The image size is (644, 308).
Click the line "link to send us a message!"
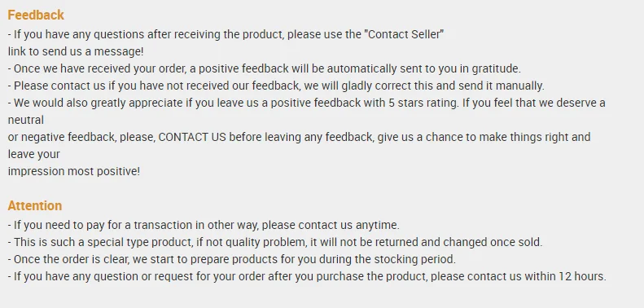pos(76,52)
